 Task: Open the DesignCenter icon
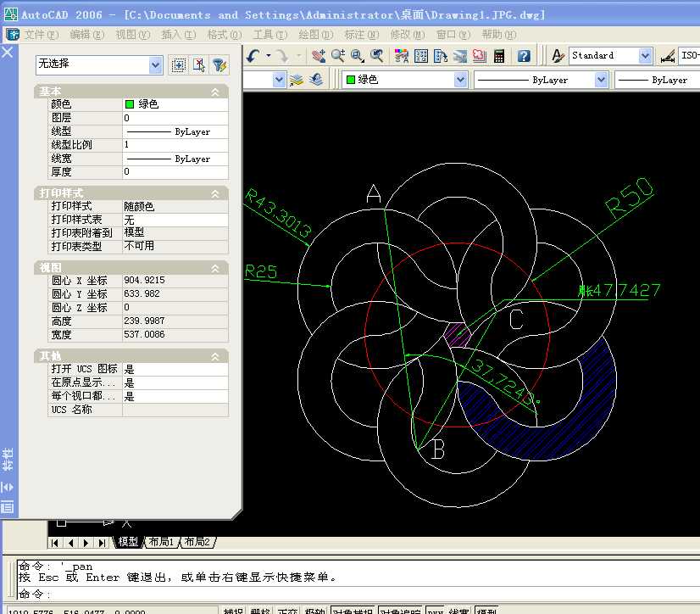click(421, 56)
